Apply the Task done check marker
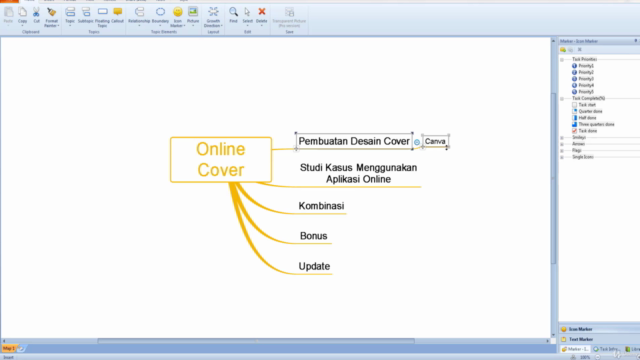The image size is (640, 360). (x=584, y=131)
